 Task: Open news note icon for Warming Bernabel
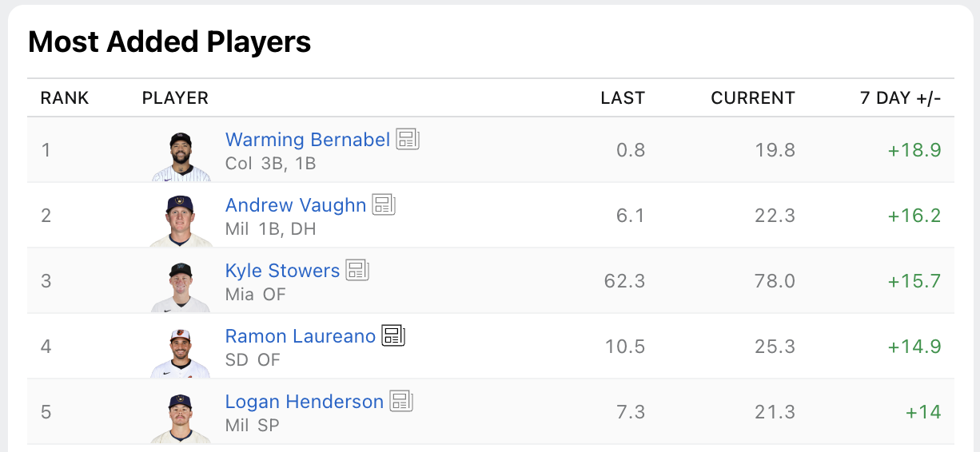(408, 140)
